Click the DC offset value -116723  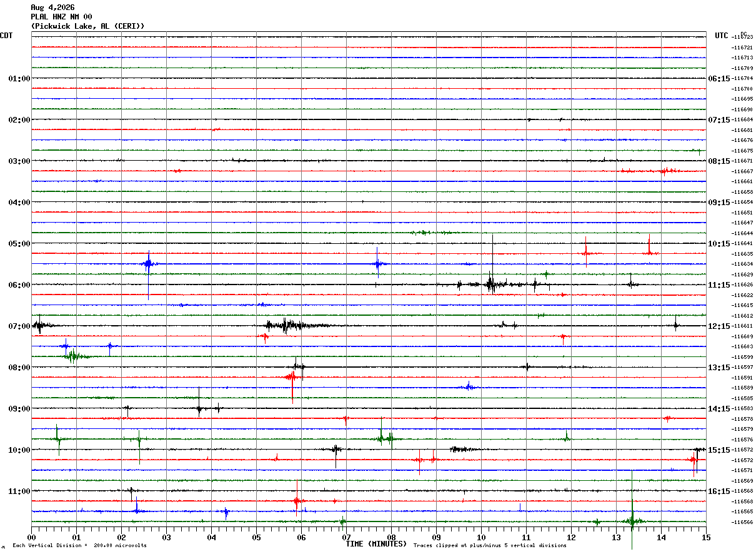point(742,38)
